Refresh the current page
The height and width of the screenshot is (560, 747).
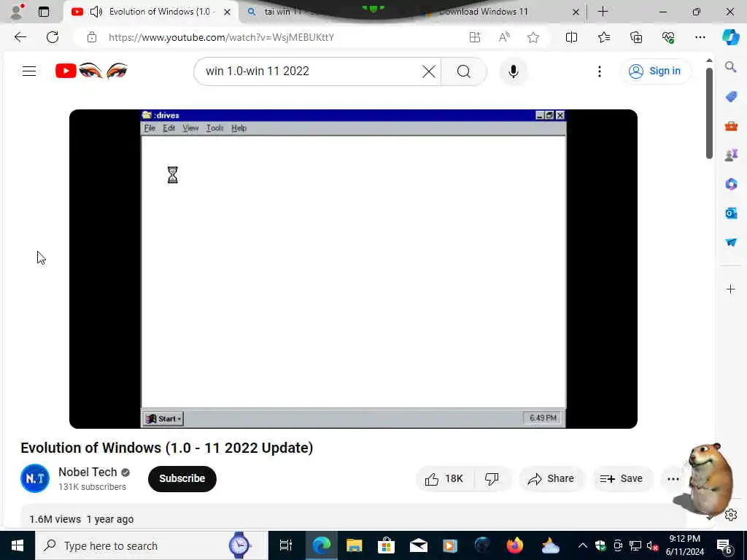coord(53,37)
